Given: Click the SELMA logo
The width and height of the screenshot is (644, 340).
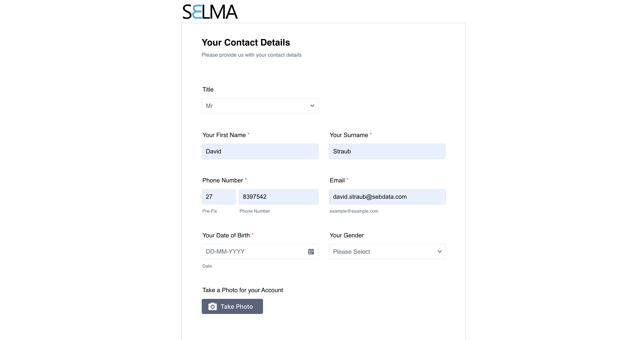Looking at the screenshot, I should (x=210, y=12).
